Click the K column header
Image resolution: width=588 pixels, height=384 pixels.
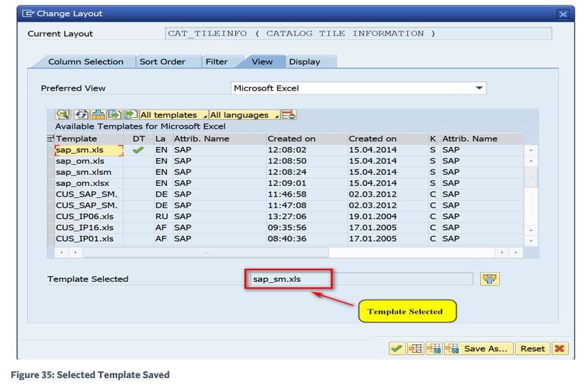point(434,139)
